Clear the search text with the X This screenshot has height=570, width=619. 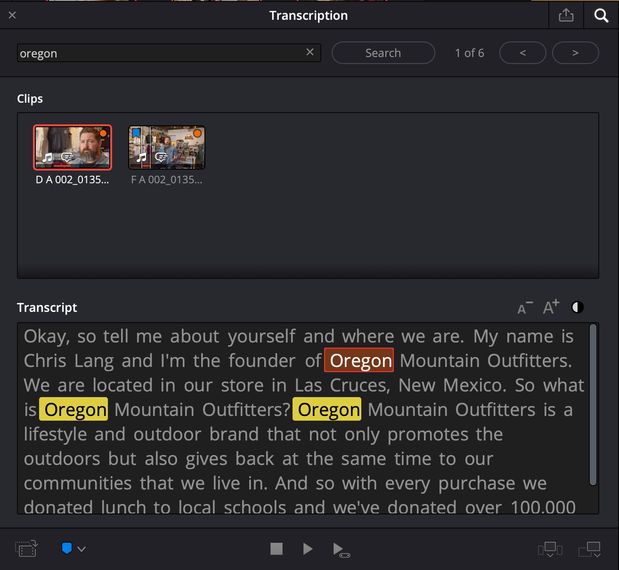coord(310,52)
